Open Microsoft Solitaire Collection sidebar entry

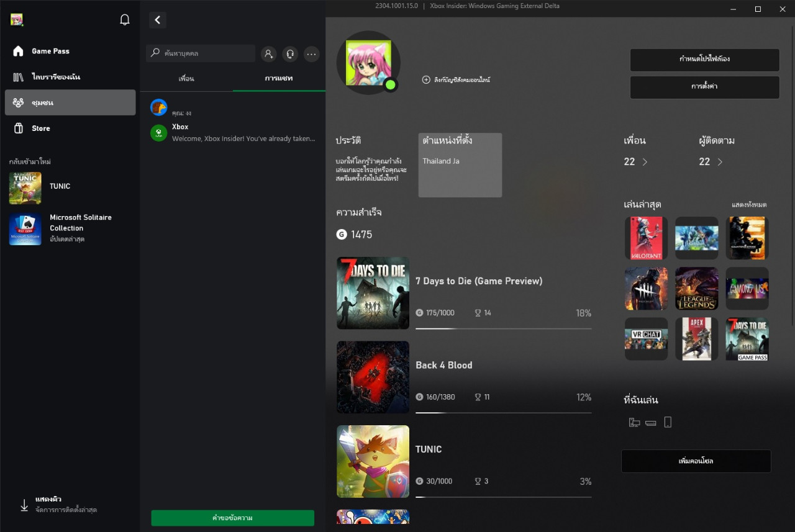coord(70,229)
